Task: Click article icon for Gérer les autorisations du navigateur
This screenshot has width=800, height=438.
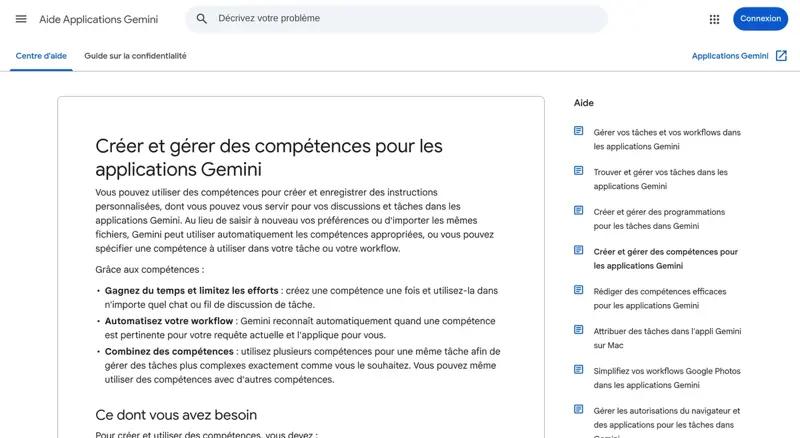Action: pyautogui.click(x=579, y=409)
